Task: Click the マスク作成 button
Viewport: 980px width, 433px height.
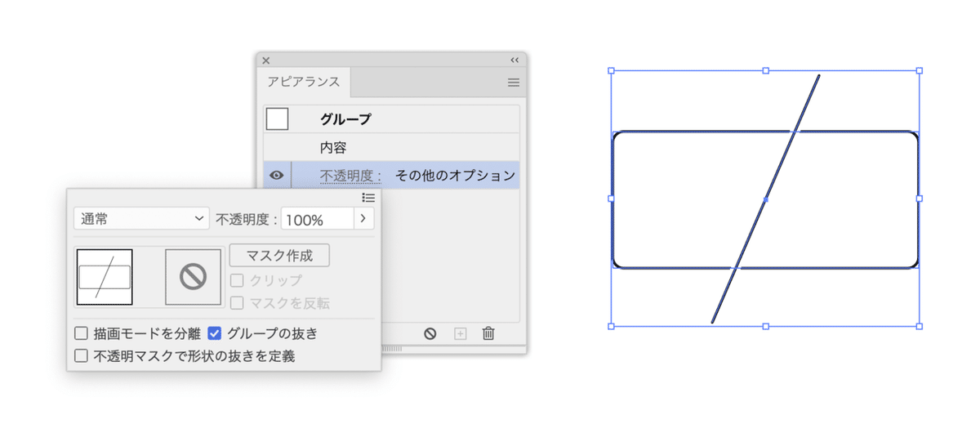Action: (x=279, y=255)
